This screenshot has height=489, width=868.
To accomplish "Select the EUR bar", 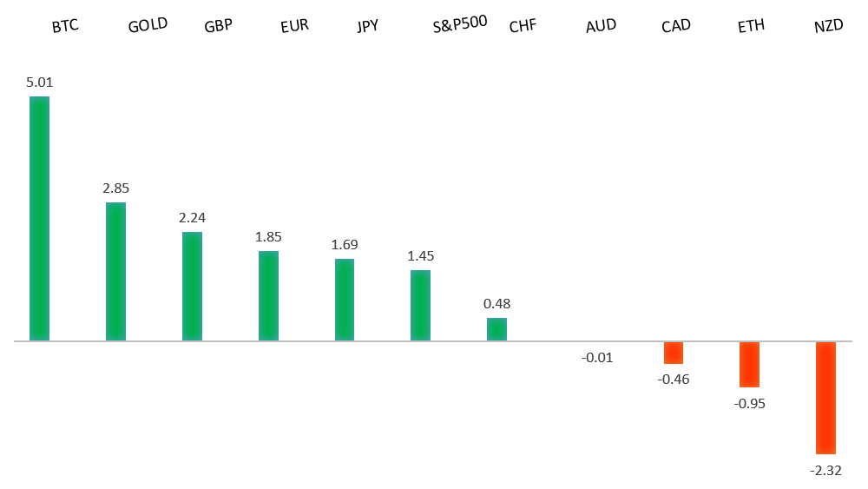I will (x=268, y=295).
